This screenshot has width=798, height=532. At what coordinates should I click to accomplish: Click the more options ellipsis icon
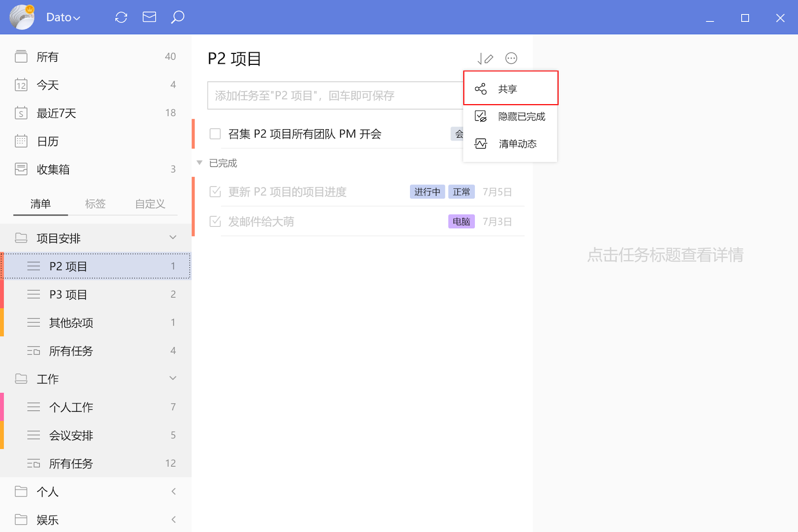point(511,58)
